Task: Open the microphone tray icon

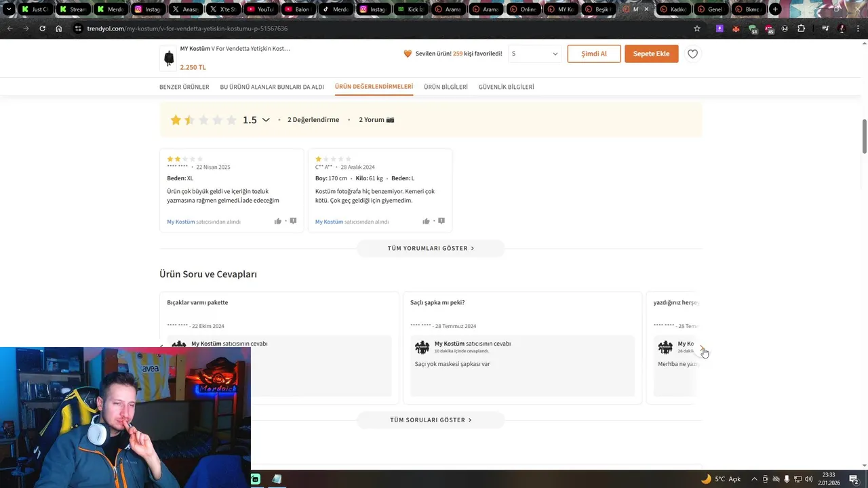Action: click(x=787, y=479)
